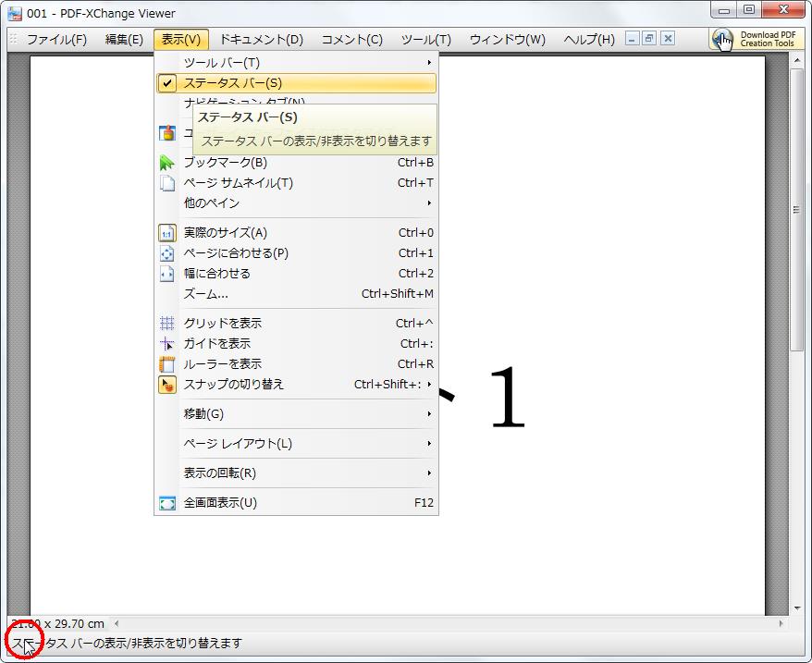Viewport: 812px width, 663px height.
Task: Expand the 他のペイン submenu
Action: tap(429, 203)
